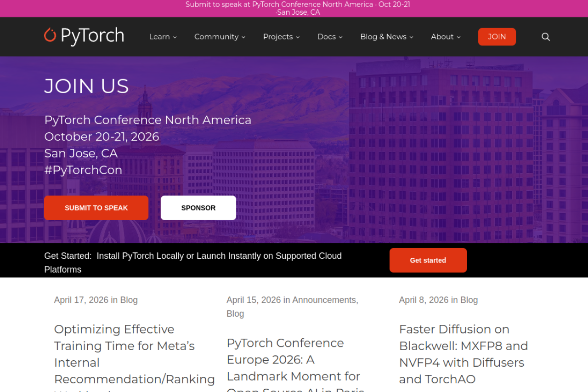Click the JOIN US hero heading

click(86, 86)
